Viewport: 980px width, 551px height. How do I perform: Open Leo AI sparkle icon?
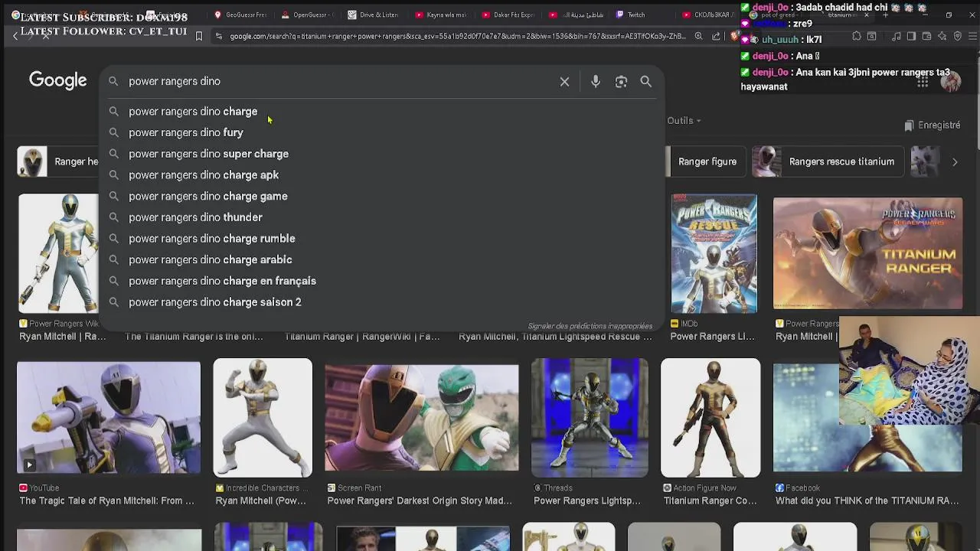pyautogui.click(x=942, y=36)
